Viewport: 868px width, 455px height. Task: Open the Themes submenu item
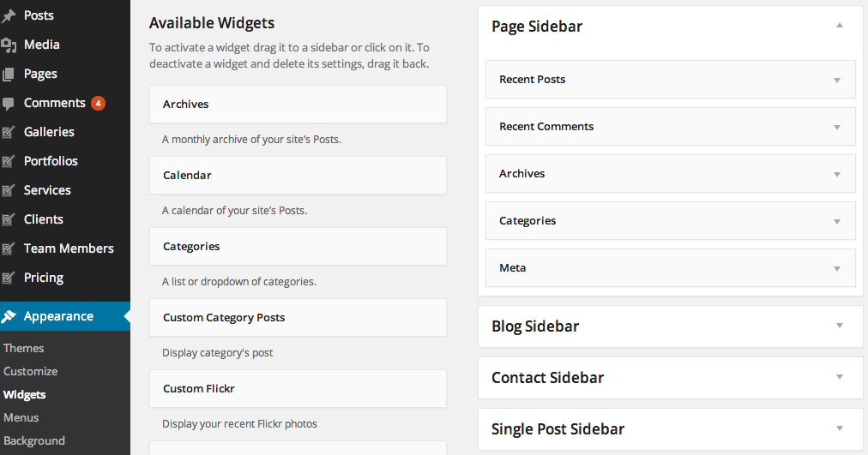point(24,348)
